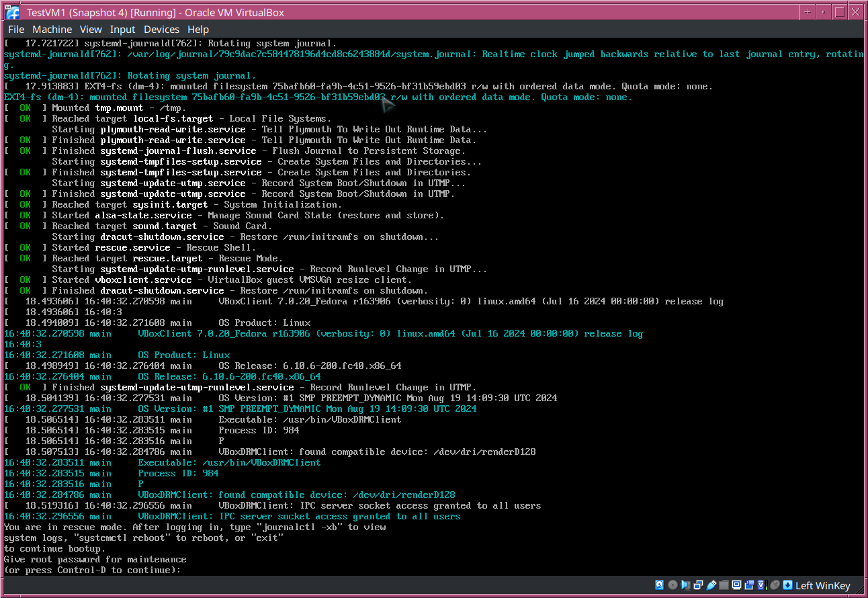Viewport: 868px width, 598px height.
Task: Click the cyan "OS Product: Linux" line
Action: tap(117, 355)
